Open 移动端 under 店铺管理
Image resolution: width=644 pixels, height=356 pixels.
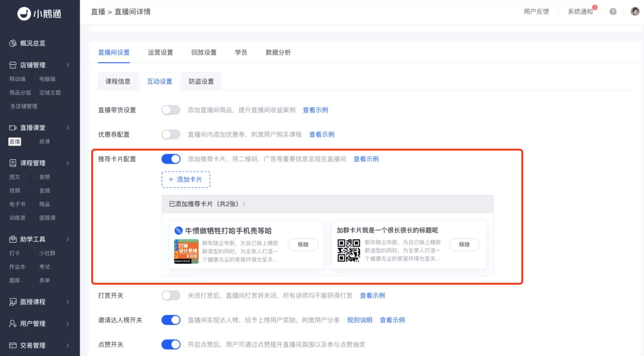[x=17, y=79]
